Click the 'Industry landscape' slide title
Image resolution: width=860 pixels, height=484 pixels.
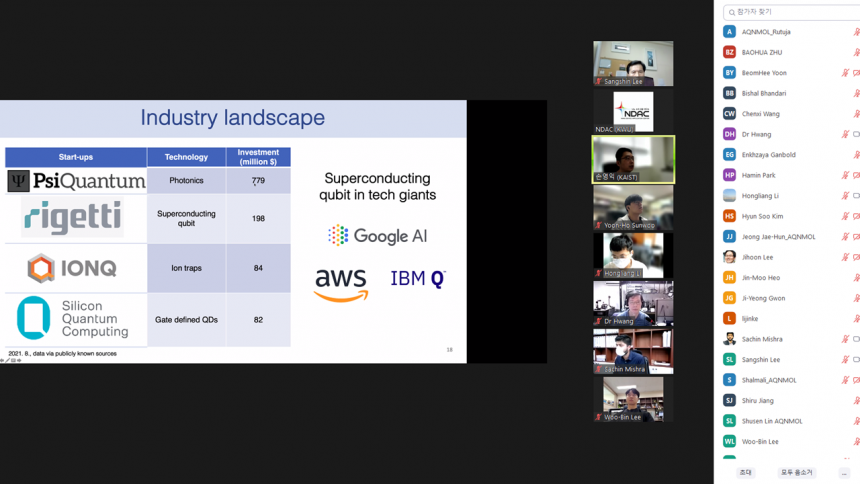pyautogui.click(x=233, y=117)
